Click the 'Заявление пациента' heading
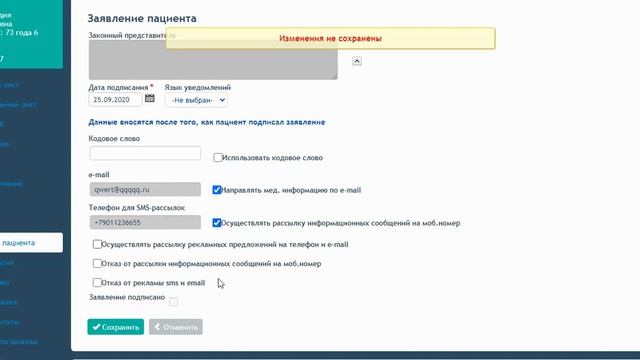Viewport: 640px width, 360px height. (x=142, y=18)
